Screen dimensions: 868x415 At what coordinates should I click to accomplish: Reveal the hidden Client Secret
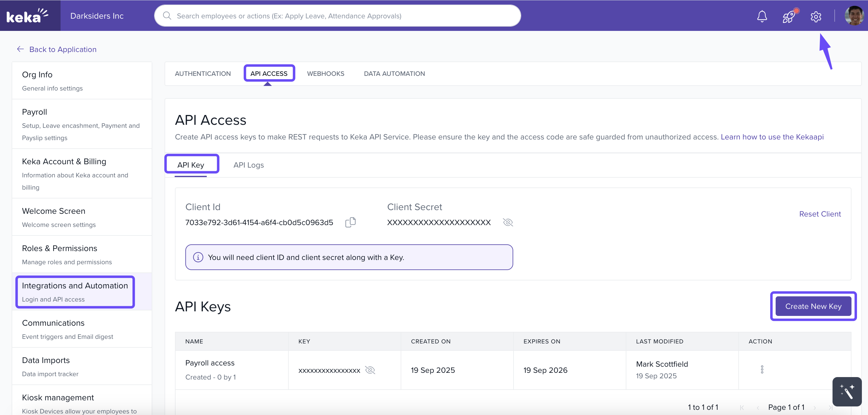(508, 222)
